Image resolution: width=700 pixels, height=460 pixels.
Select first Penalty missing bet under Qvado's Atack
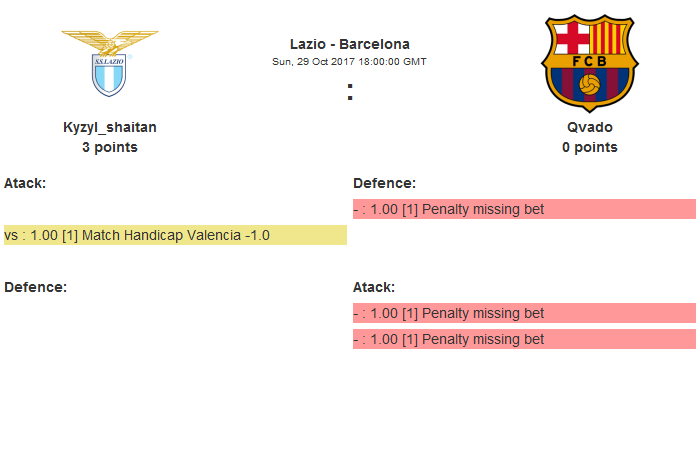pos(524,313)
